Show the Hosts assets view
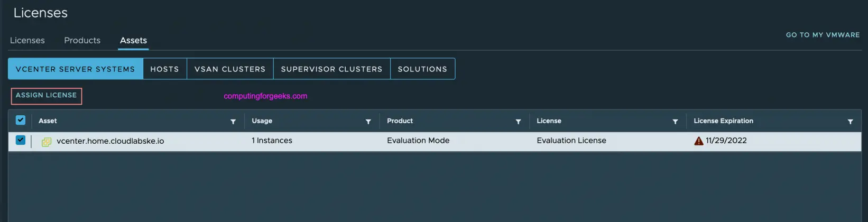The image size is (868, 222). click(164, 69)
